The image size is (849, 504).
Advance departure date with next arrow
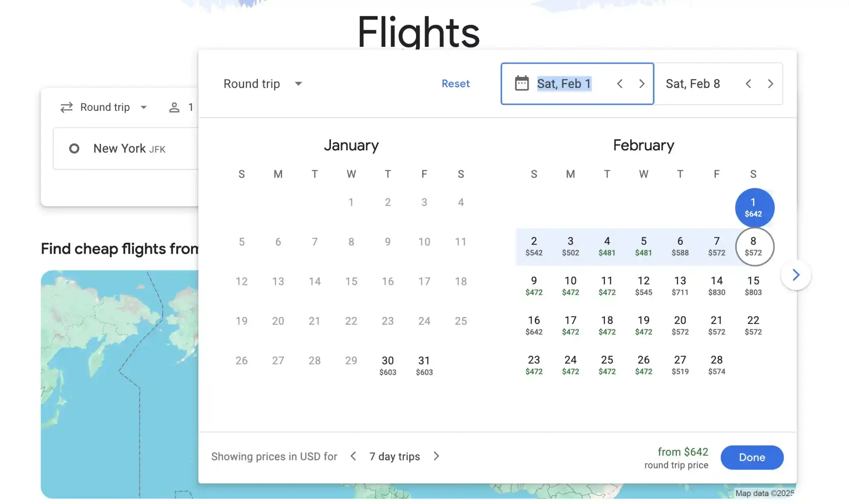coord(642,84)
